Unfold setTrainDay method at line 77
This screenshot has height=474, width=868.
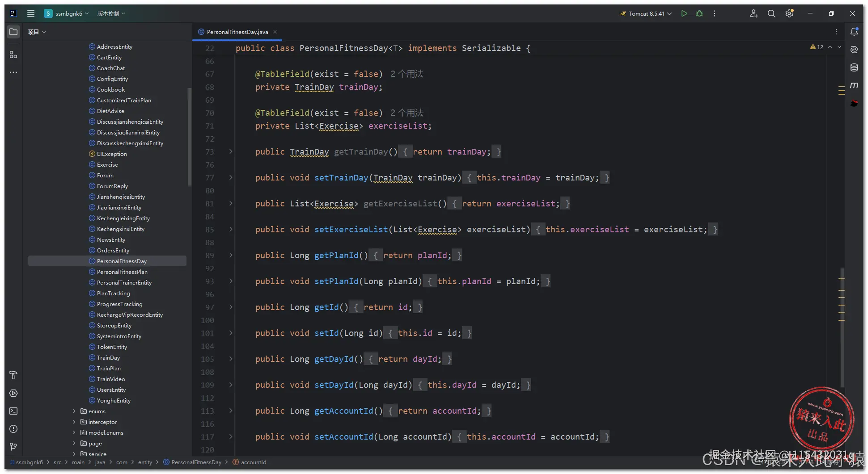click(231, 177)
